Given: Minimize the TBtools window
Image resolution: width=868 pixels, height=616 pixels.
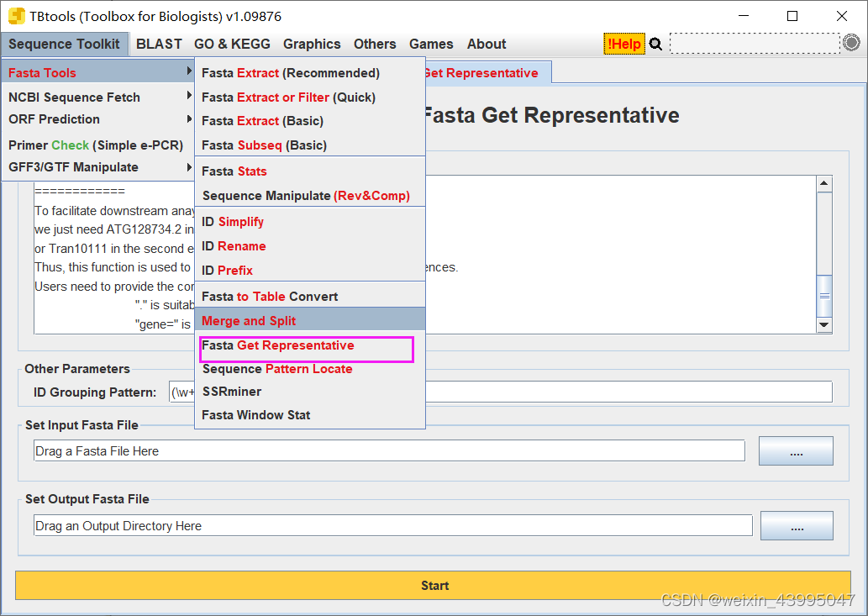Looking at the screenshot, I should (743, 16).
